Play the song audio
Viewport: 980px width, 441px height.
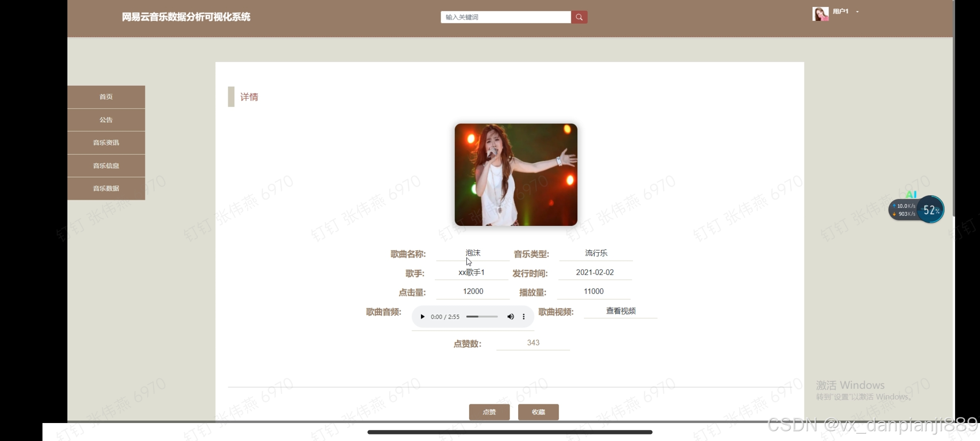423,317
